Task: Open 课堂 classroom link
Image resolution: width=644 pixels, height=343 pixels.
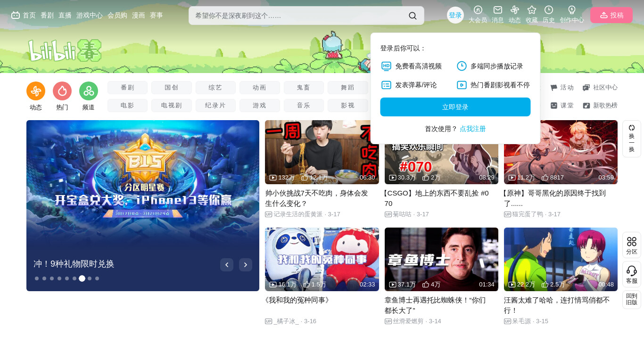Action: point(562,106)
